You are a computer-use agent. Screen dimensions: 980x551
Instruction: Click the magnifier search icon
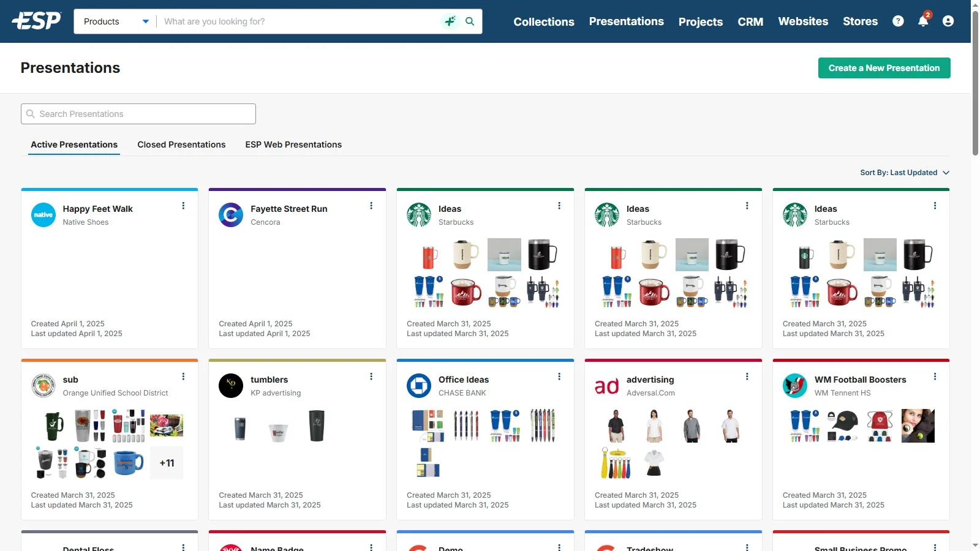click(470, 21)
